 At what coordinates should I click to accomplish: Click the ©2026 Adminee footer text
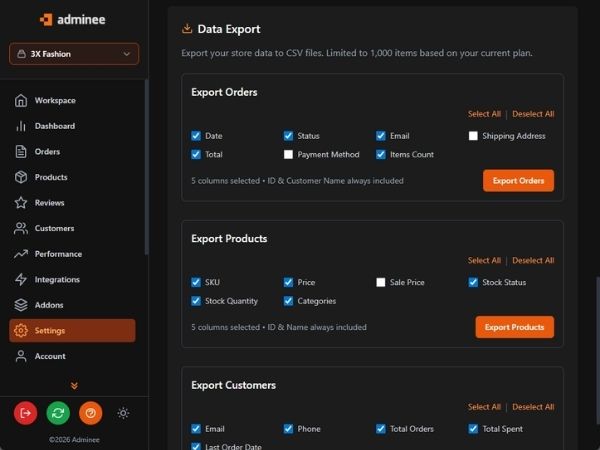74,440
